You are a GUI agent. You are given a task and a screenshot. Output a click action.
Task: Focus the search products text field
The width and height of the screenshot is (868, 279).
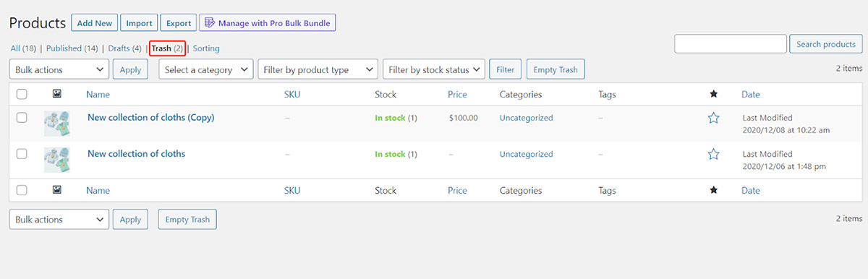(x=731, y=44)
